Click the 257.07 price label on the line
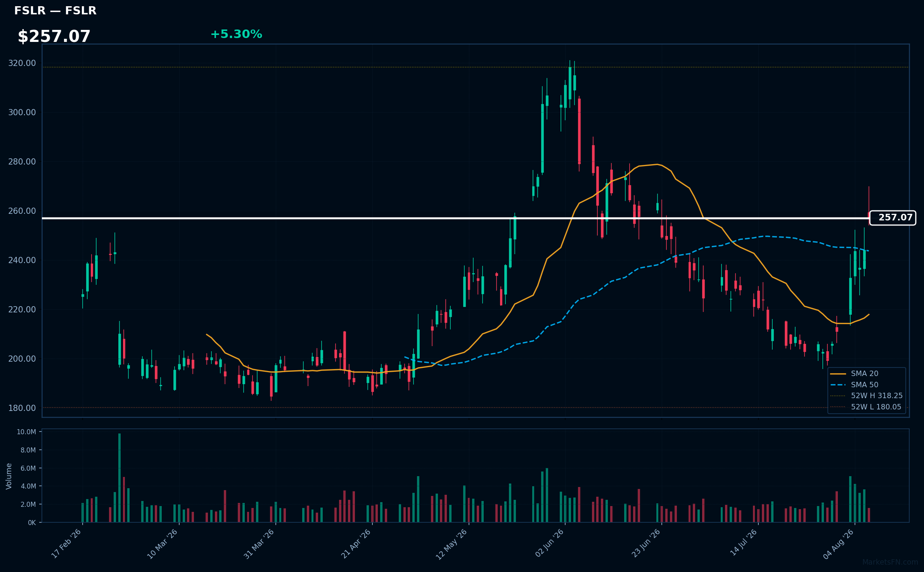The width and height of the screenshot is (924, 572). [893, 218]
